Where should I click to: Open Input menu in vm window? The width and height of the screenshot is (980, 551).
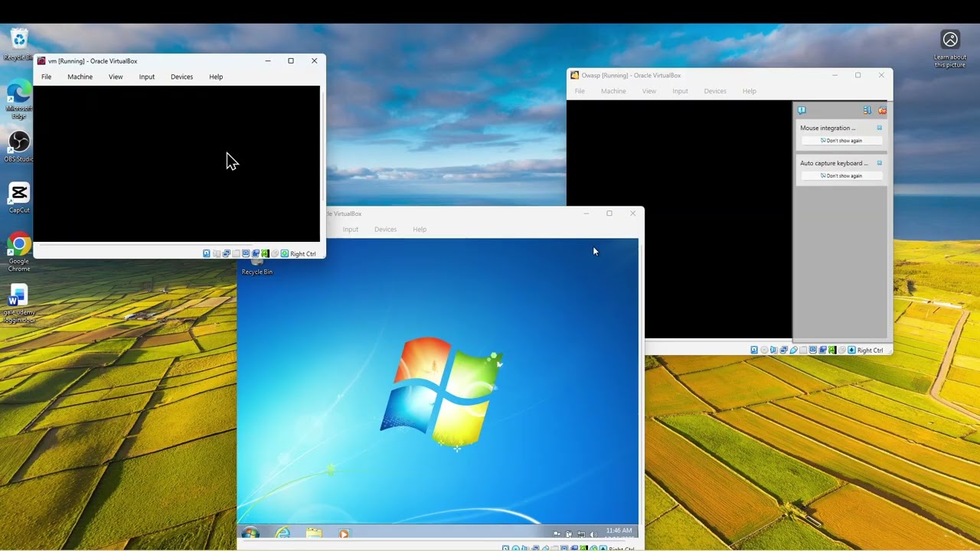[x=147, y=77]
